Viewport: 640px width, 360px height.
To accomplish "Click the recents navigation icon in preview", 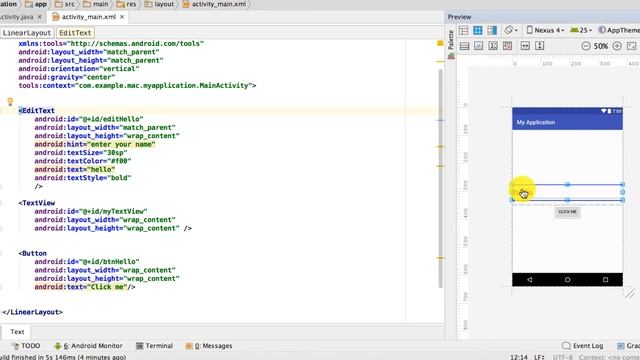I will coord(605,280).
